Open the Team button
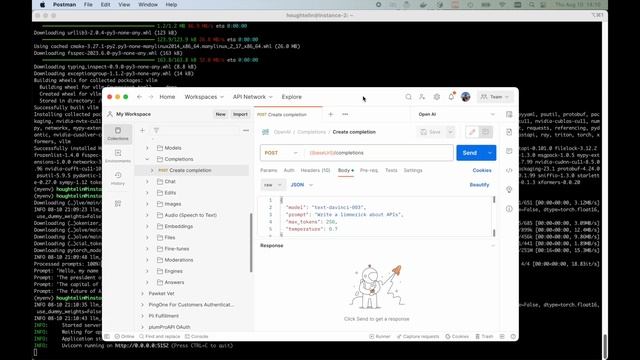This screenshot has width=640, height=360. (x=495, y=97)
